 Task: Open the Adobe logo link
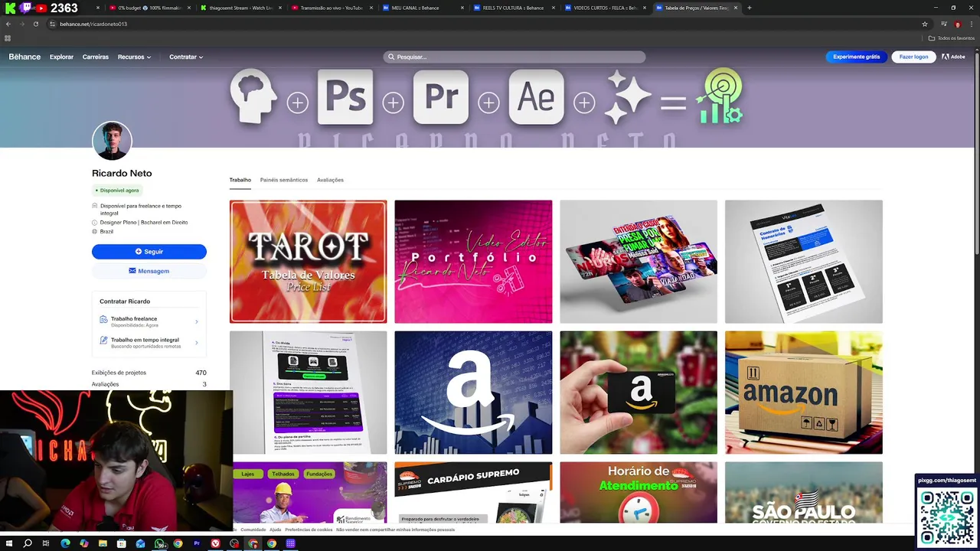pos(953,57)
